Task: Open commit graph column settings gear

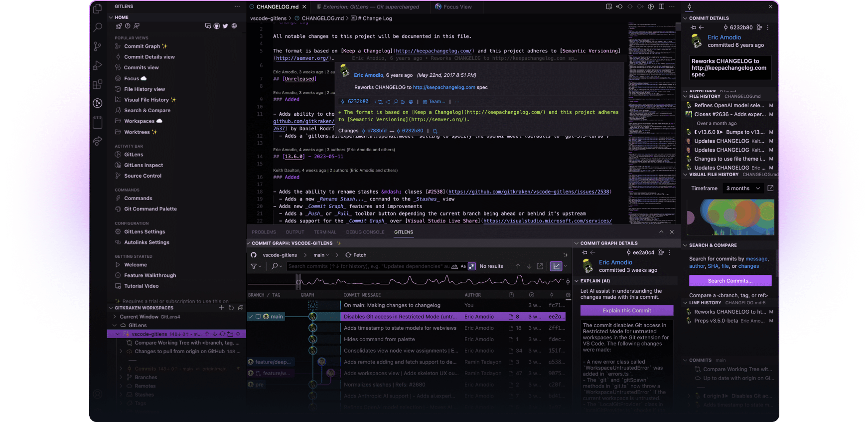Action: coord(568,295)
